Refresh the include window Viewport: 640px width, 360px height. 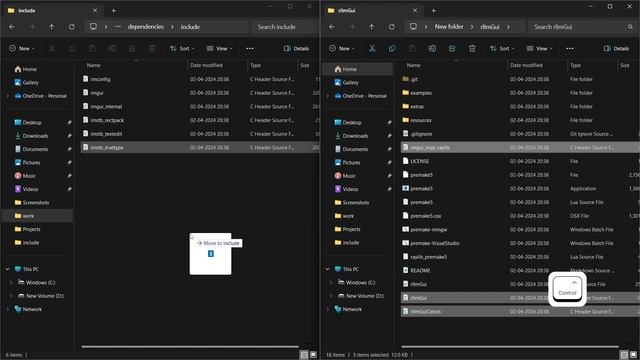point(71,27)
